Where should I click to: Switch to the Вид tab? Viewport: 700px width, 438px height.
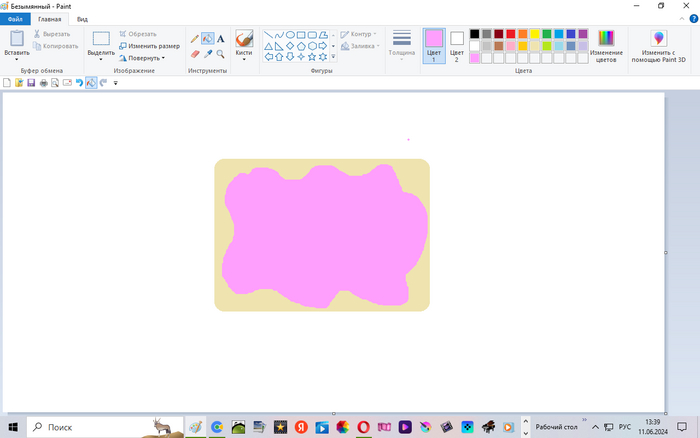click(x=82, y=19)
